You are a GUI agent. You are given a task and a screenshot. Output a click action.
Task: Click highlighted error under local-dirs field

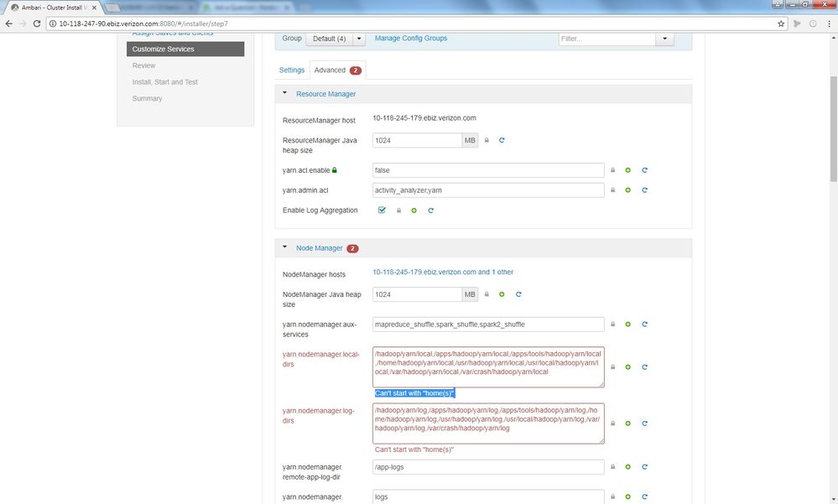pyautogui.click(x=414, y=393)
